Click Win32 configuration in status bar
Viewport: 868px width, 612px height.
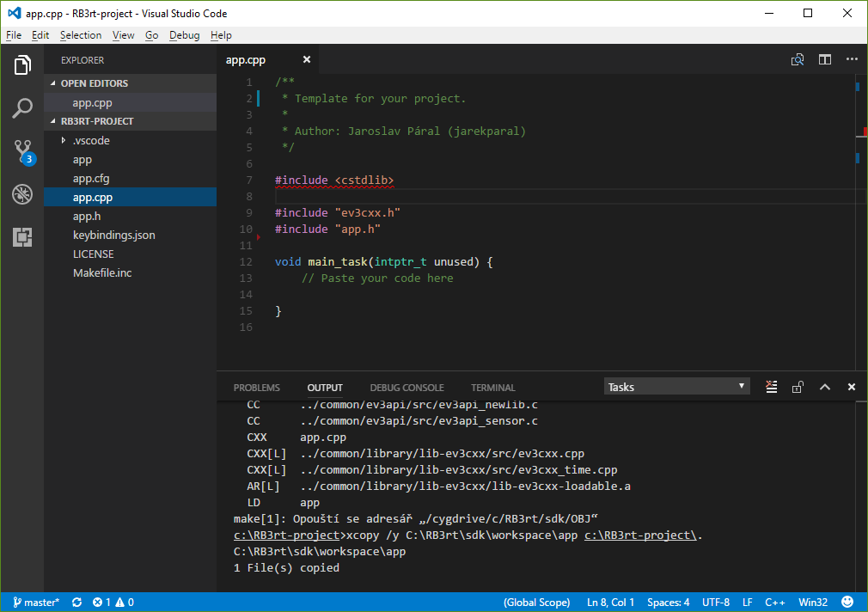pos(813,602)
